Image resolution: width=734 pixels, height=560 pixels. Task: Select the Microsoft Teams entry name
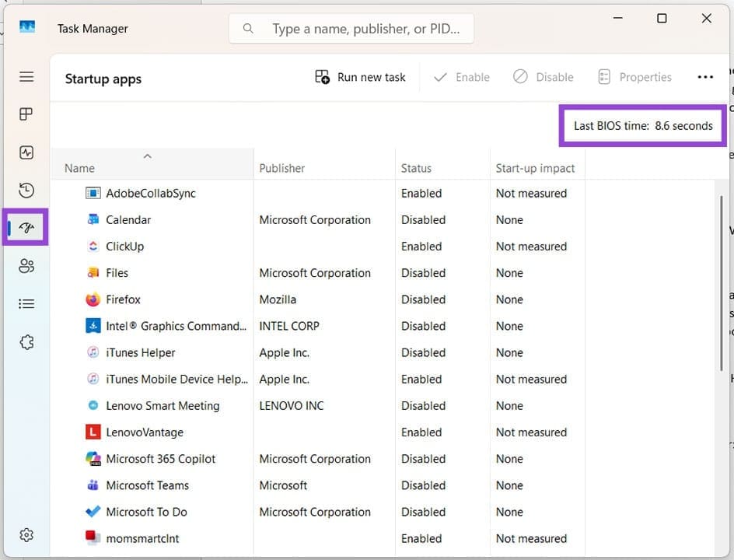click(x=148, y=485)
